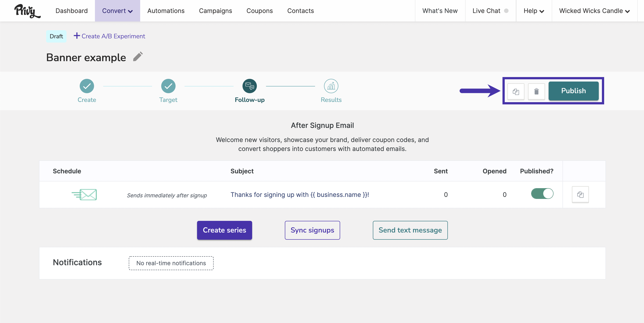Expand the Convert dropdown menu
644x323 pixels.
coord(117,11)
